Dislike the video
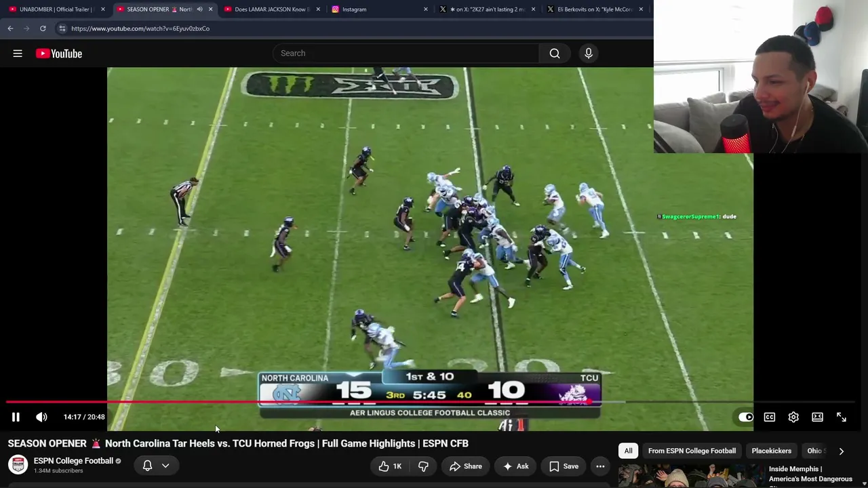 coord(423,466)
